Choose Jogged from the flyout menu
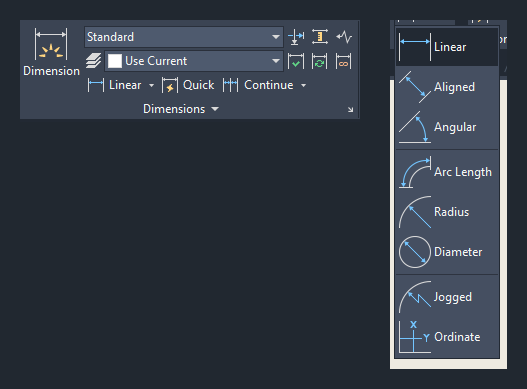This screenshot has width=527, height=389. [x=447, y=297]
